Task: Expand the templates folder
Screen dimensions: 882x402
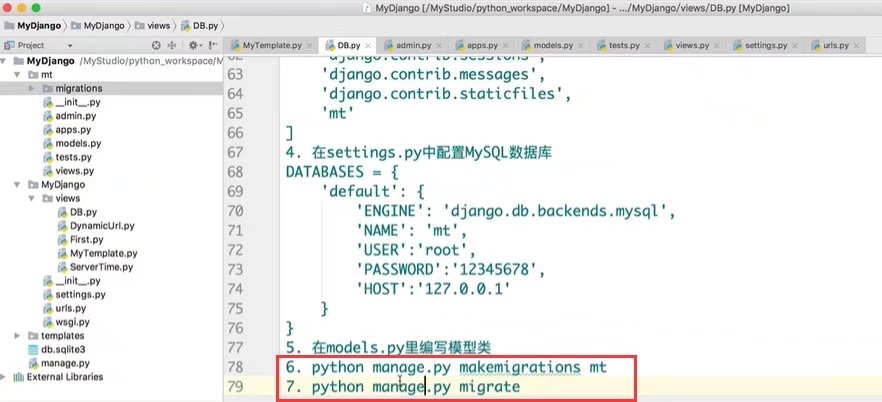Action: [17, 336]
